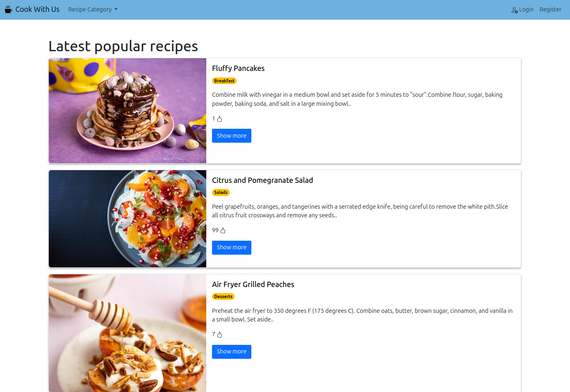Click the Fluffy Pancakes title

click(x=238, y=68)
